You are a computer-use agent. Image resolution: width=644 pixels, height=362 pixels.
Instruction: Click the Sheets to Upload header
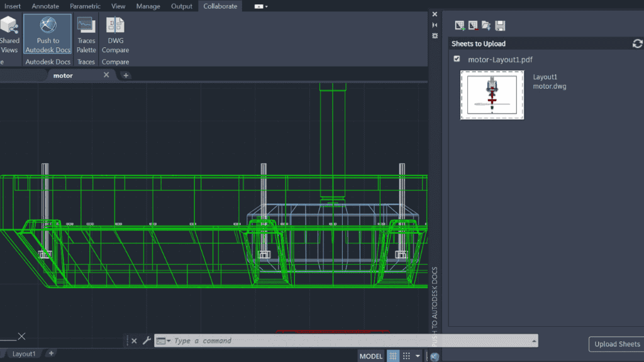coord(479,43)
